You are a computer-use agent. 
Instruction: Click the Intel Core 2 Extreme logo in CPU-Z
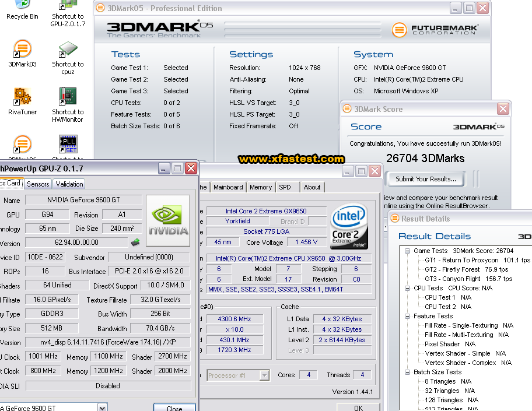349,226
